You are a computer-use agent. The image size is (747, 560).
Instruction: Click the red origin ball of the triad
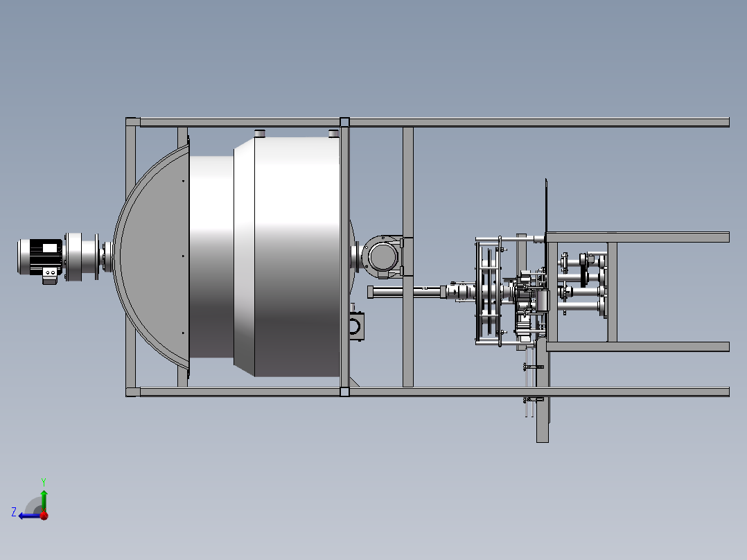click(44, 516)
